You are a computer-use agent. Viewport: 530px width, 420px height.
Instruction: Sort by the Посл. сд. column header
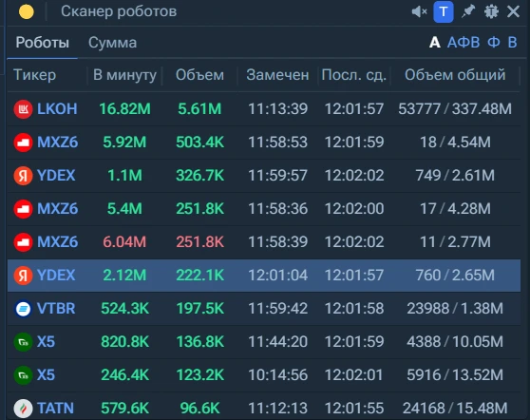pyautogui.click(x=354, y=75)
